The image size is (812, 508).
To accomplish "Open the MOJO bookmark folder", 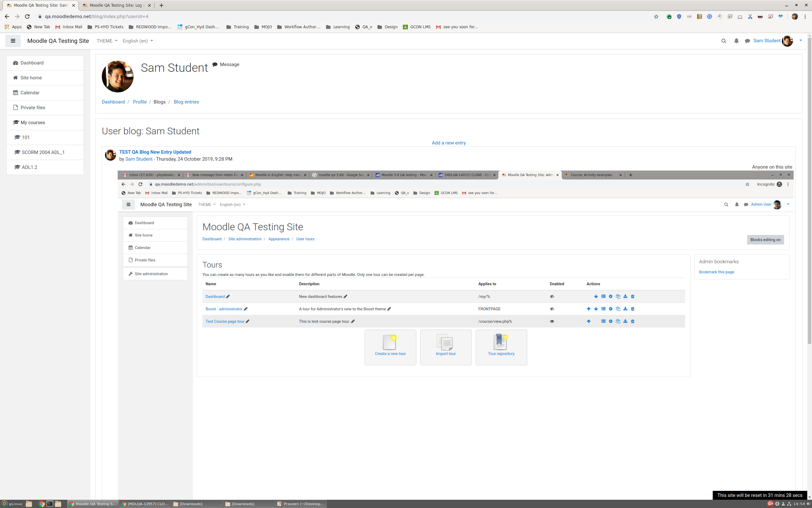I will point(263,27).
